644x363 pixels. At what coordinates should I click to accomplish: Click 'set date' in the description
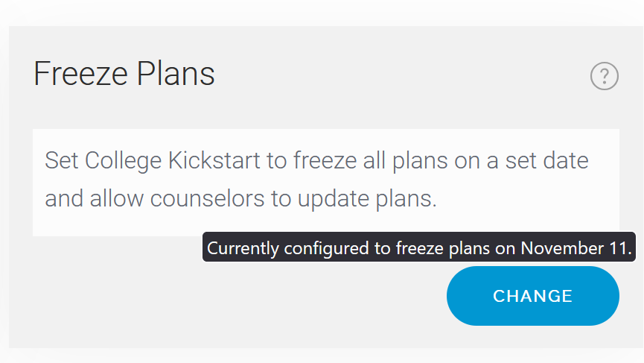pos(546,160)
